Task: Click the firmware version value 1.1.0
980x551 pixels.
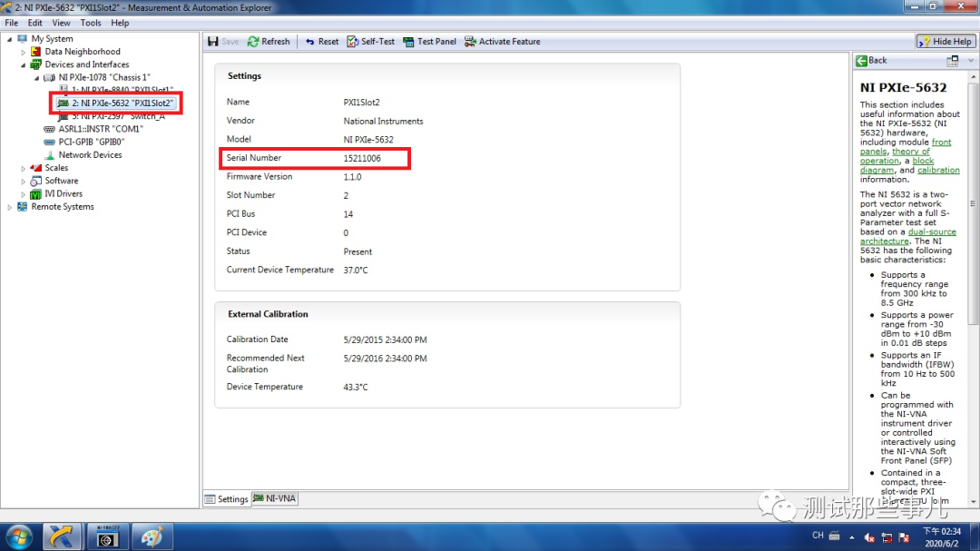Action: [x=352, y=177]
